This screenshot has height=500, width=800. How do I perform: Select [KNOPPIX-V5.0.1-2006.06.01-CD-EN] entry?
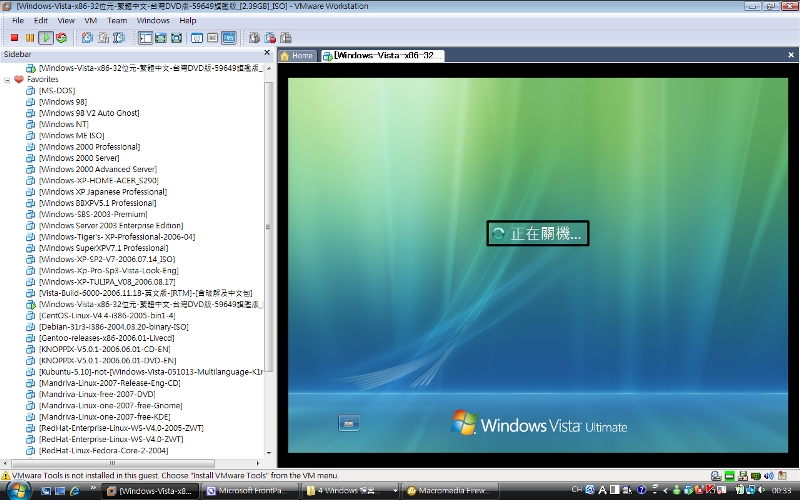105,349
